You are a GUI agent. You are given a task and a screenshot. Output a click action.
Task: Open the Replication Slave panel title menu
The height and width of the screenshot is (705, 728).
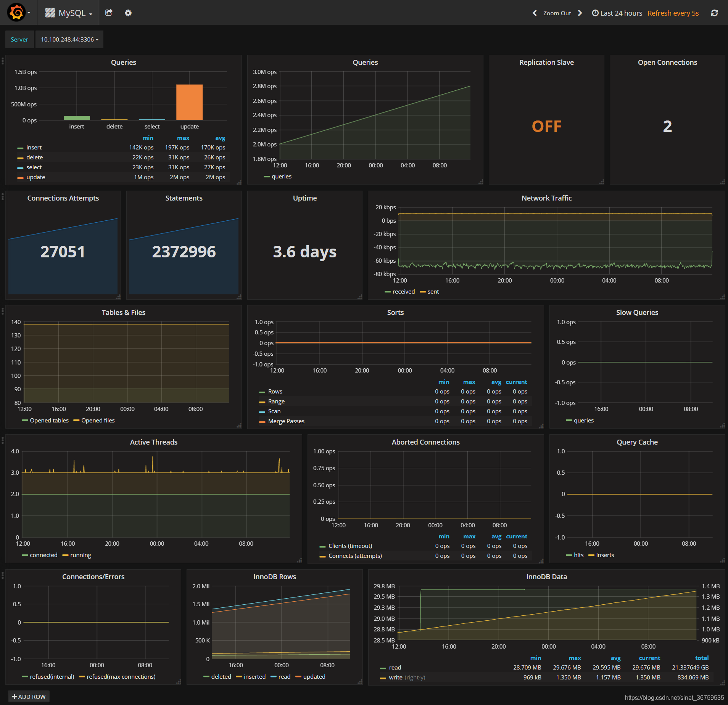click(546, 62)
